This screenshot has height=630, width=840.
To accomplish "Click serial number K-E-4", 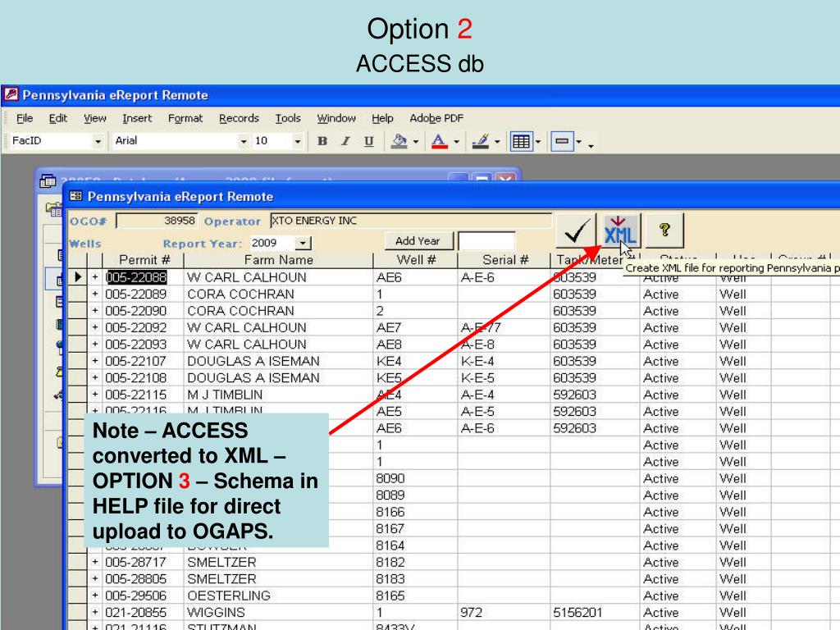I will tap(477, 361).
